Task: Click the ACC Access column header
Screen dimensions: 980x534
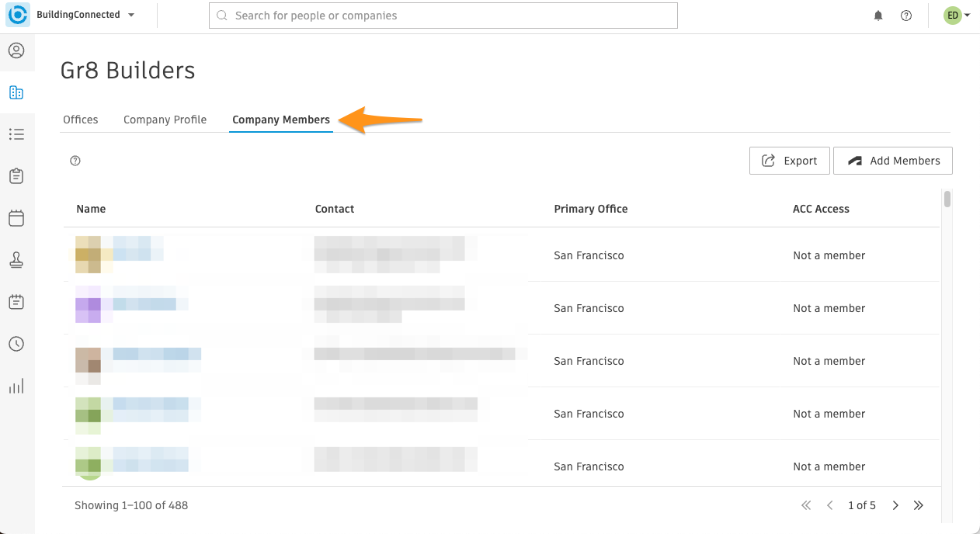Action: point(821,209)
